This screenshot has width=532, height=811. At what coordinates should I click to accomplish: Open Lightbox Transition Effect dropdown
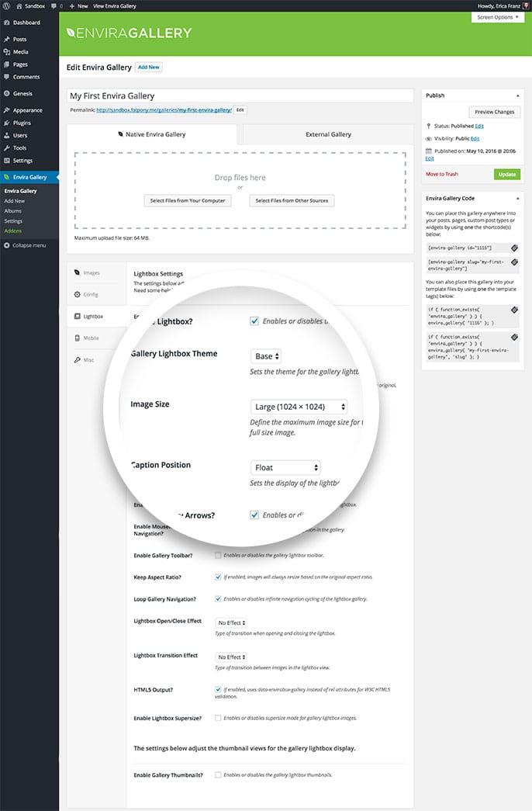[231, 657]
